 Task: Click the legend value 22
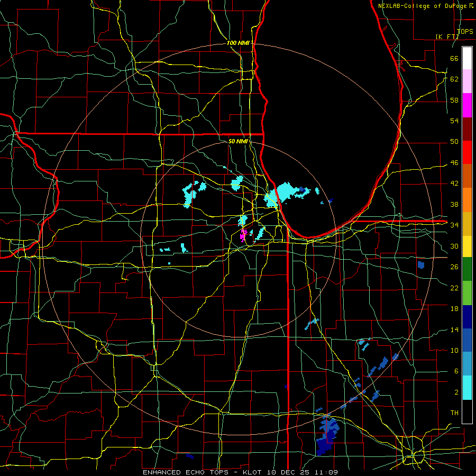[x=454, y=288]
